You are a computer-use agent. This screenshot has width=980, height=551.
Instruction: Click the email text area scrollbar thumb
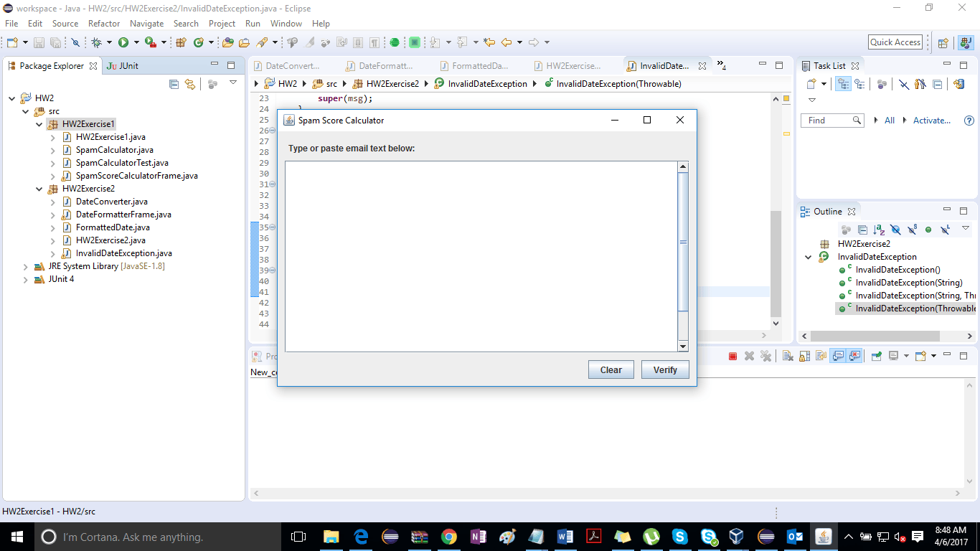tap(683, 242)
